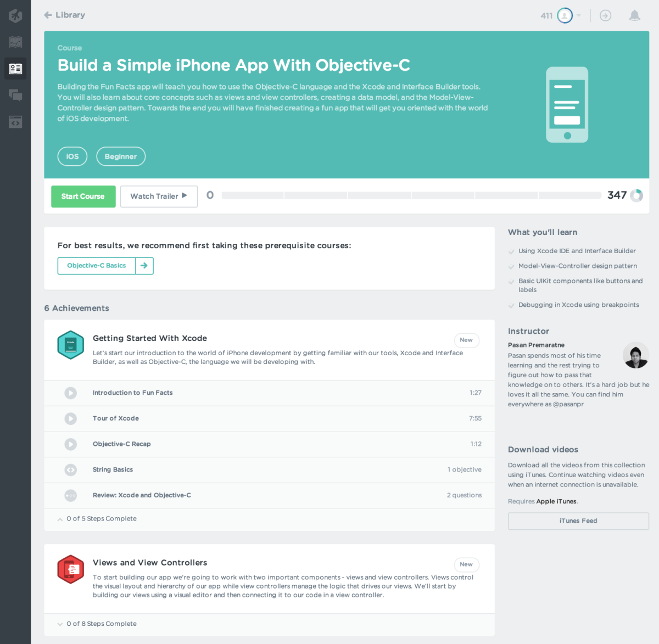The image size is (659, 644).
Task: Play Introduction to Fun Facts video icon
Action: point(71,393)
